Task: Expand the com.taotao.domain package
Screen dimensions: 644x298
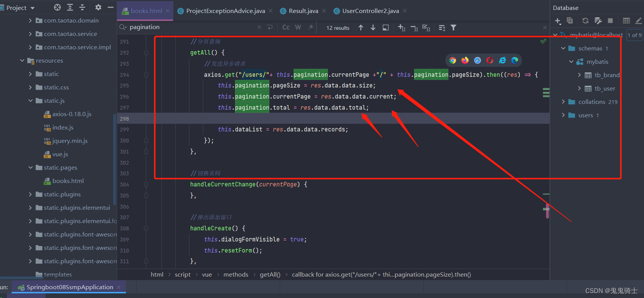Action: point(30,21)
